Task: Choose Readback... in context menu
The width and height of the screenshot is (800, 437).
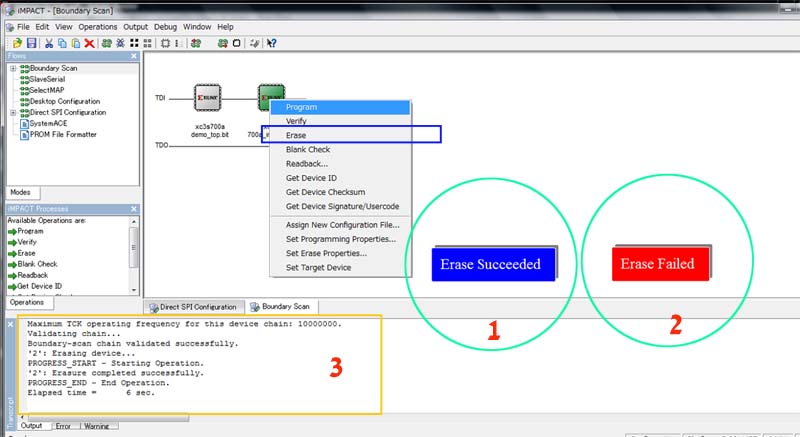Action: [340, 164]
